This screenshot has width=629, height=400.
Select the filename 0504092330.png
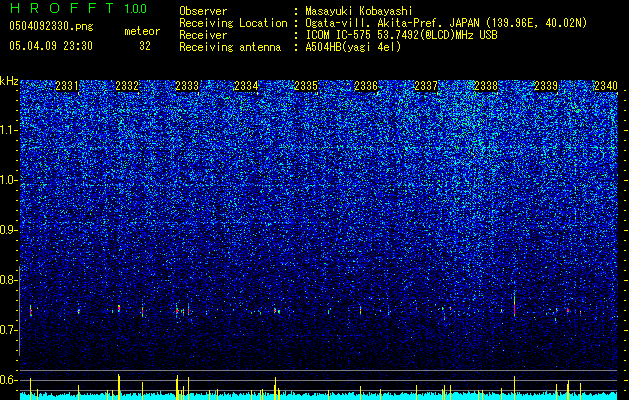click(x=51, y=27)
